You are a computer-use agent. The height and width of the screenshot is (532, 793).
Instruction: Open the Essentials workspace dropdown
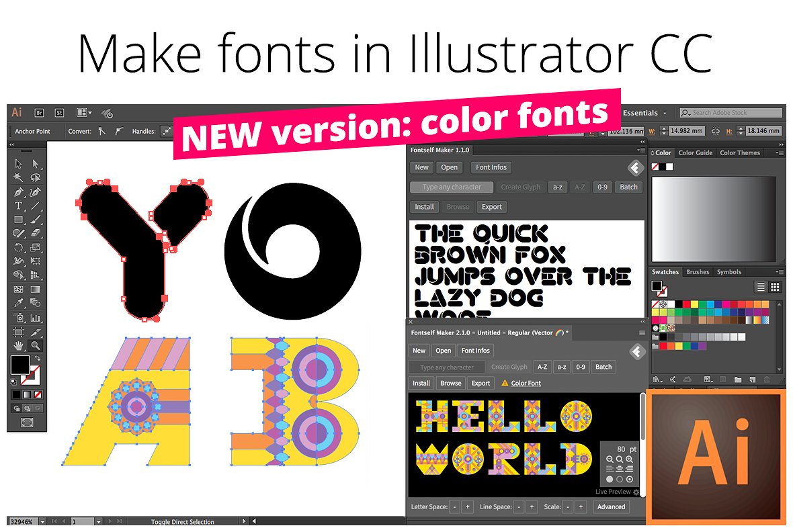pyautogui.click(x=645, y=113)
